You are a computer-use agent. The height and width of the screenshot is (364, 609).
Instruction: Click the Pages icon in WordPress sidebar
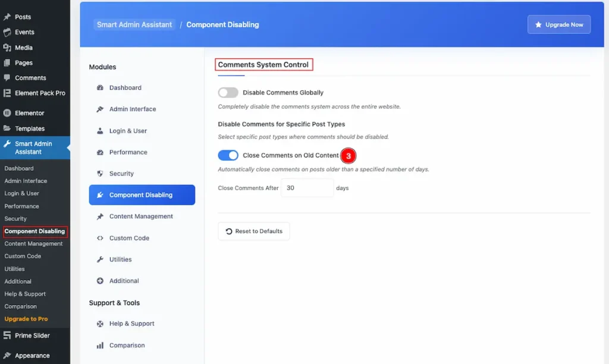coord(7,62)
